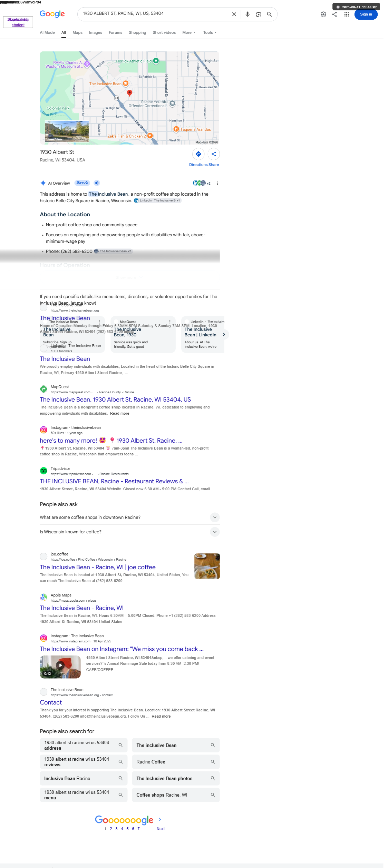Click the MapQuest result favicon
The image size is (388, 868).
(x=43, y=389)
